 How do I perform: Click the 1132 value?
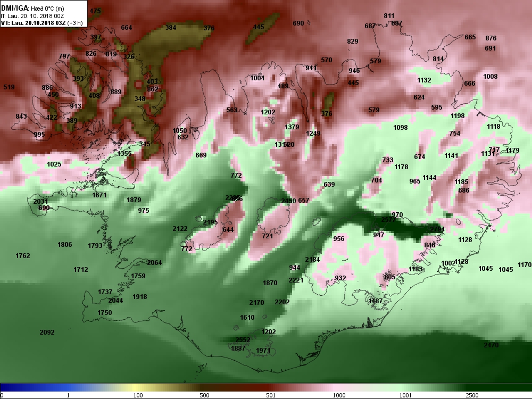tap(424, 80)
